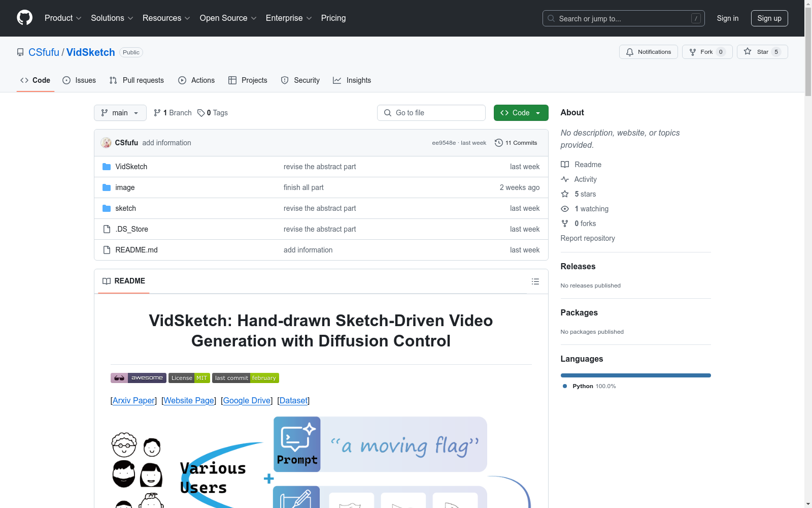Click the Python 100.0% language link
This screenshot has height=508, width=812.
point(589,386)
